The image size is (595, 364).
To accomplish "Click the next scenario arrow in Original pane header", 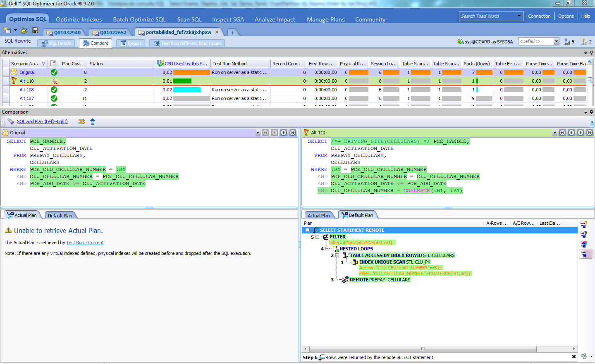I will 284,133.
